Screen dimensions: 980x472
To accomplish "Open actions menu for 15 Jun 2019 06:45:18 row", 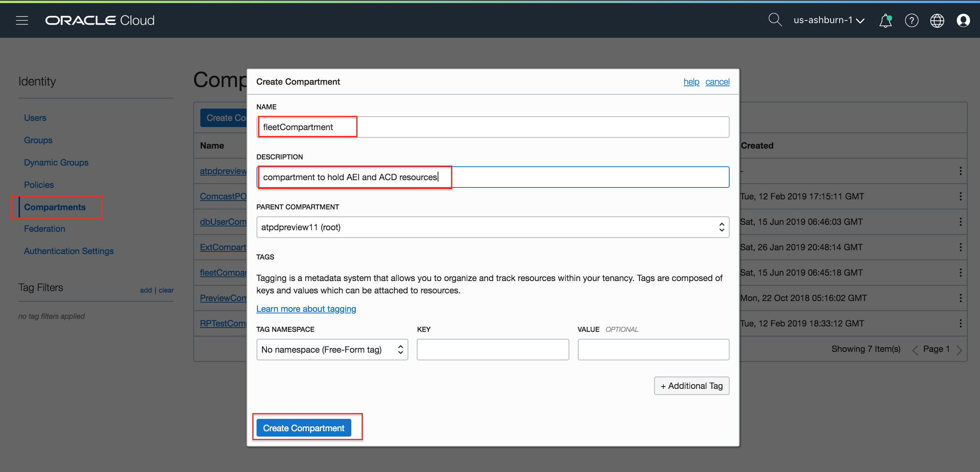I will point(960,273).
